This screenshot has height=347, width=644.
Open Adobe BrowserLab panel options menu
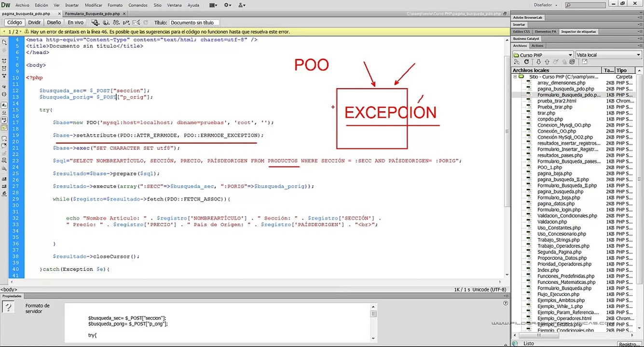click(x=640, y=17)
